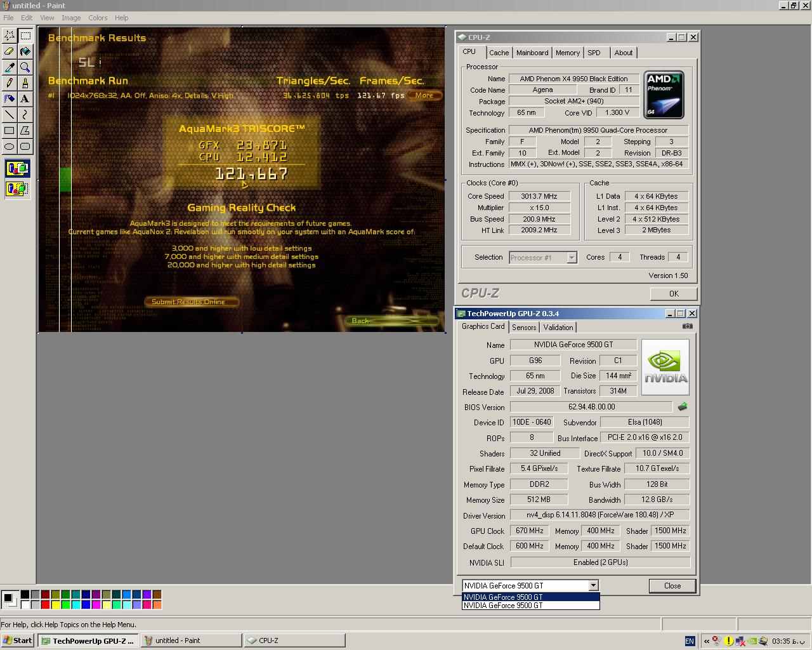Pick the magenta color swatch
Viewport: 812px width, 650px height.
96,605
